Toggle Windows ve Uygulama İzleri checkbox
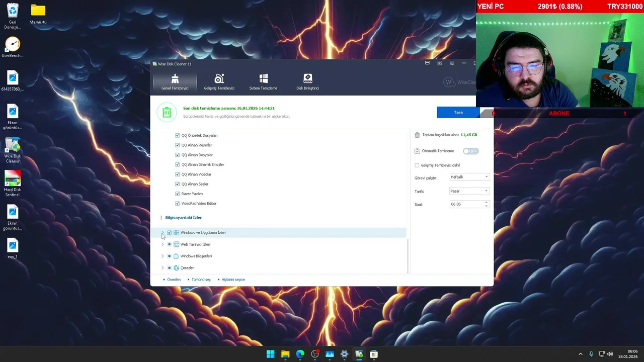 click(170, 233)
